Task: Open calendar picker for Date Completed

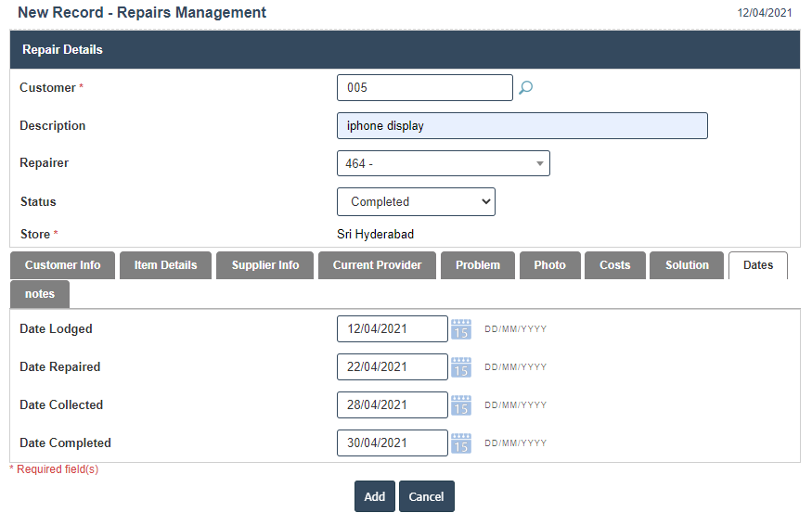Action: pyautogui.click(x=461, y=443)
